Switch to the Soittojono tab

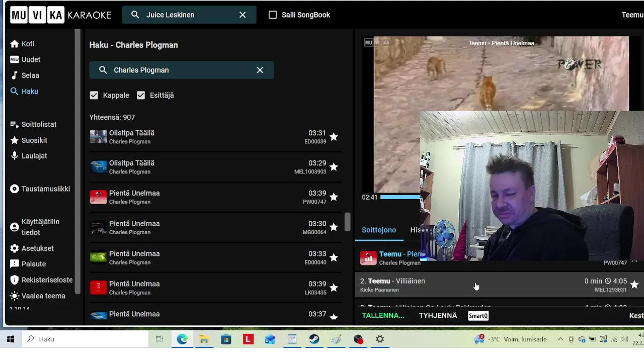[379, 230]
